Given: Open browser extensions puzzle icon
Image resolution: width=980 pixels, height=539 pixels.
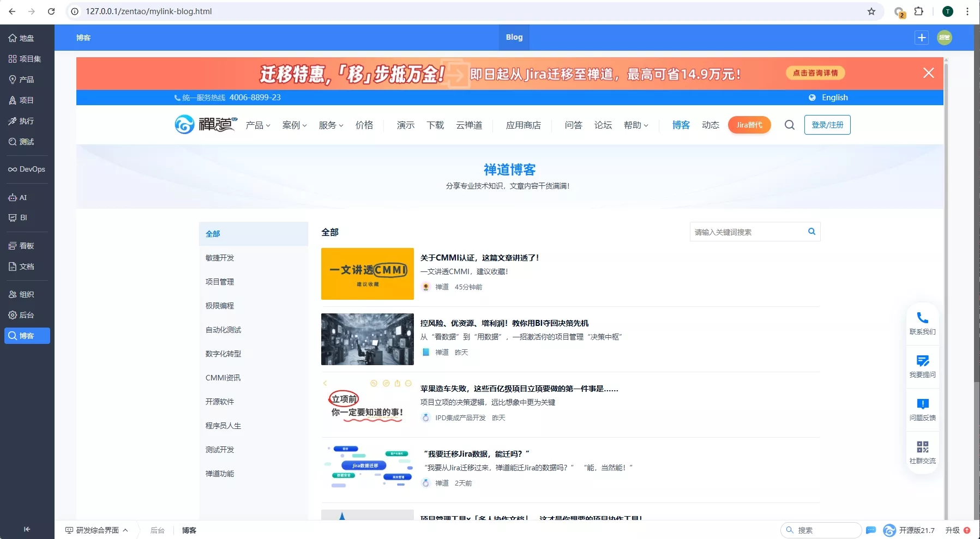Looking at the screenshot, I should [919, 11].
